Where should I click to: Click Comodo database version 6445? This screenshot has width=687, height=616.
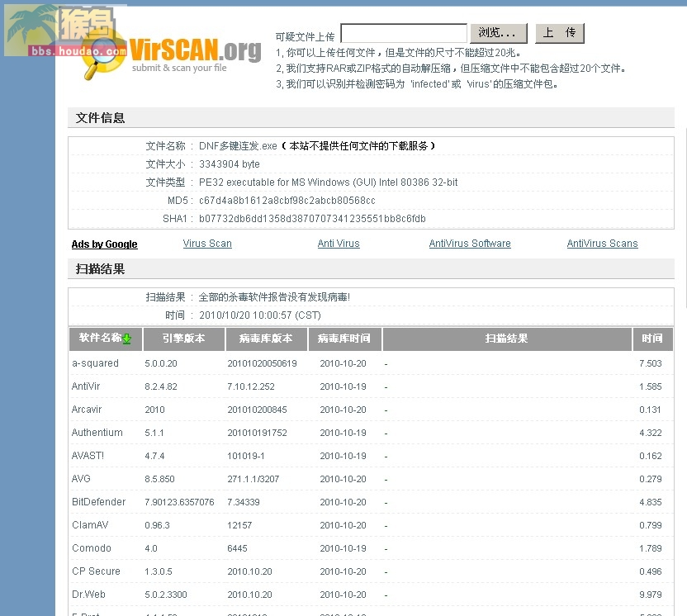click(x=237, y=548)
